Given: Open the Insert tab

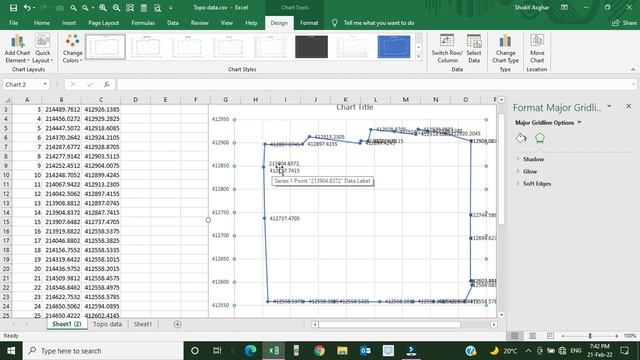Looking at the screenshot, I should click(x=69, y=23).
